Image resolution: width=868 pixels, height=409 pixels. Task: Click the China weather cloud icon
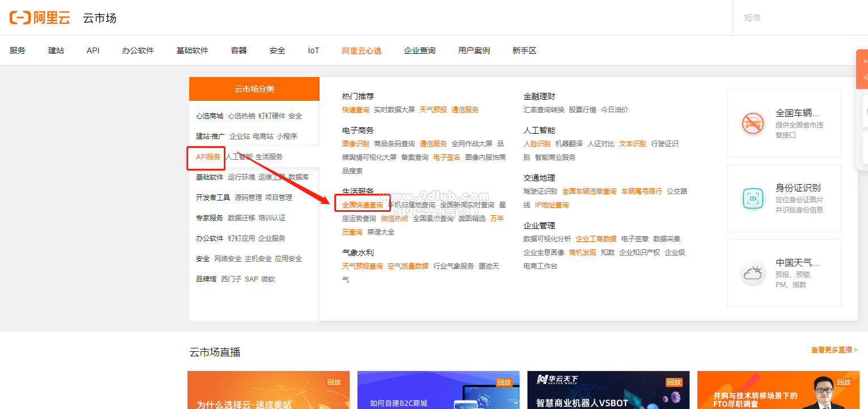[x=754, y=273]
